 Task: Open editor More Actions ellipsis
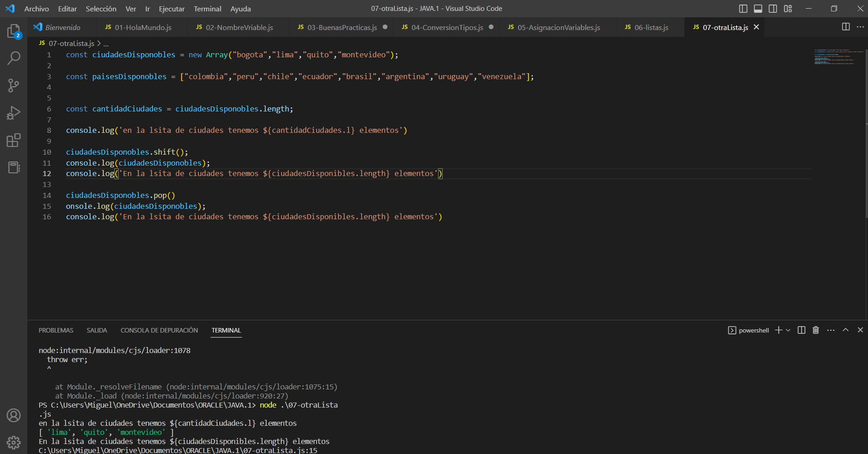860,27
